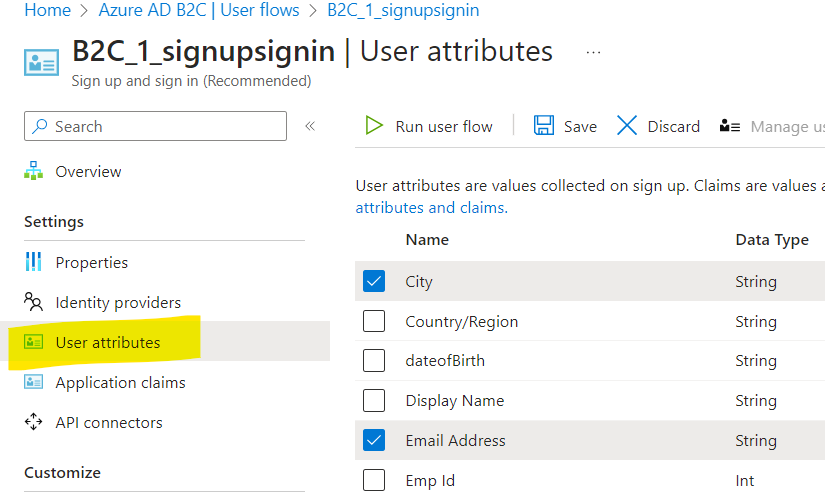Click the Sign up and sign in subtitle
825x495 pixels.
(191, 81)
